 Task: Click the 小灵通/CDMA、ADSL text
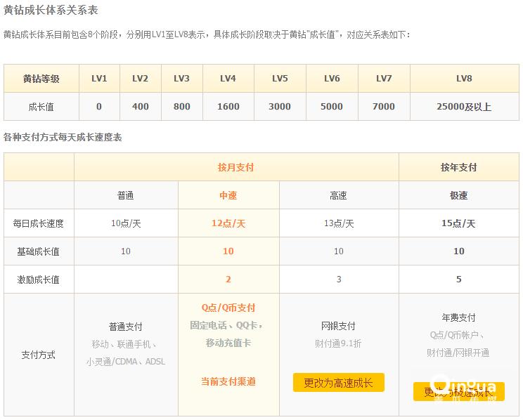(x=126, y=362)
